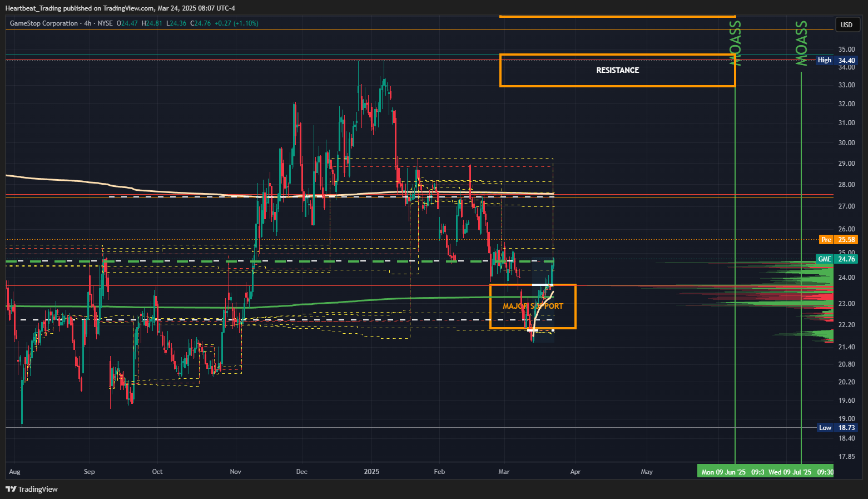Click the low value L24.36
This screenshot has height=499, width=868.
tap(176, 23)
